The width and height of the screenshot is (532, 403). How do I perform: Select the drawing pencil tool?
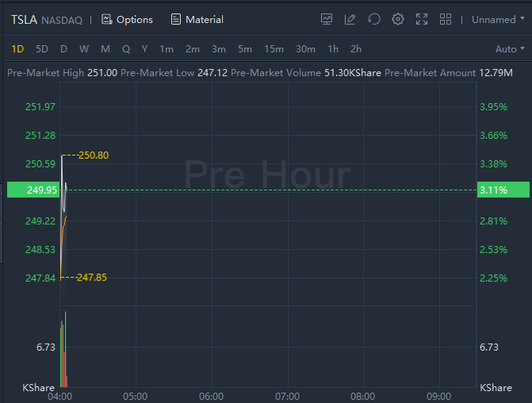tap(350, 19)
